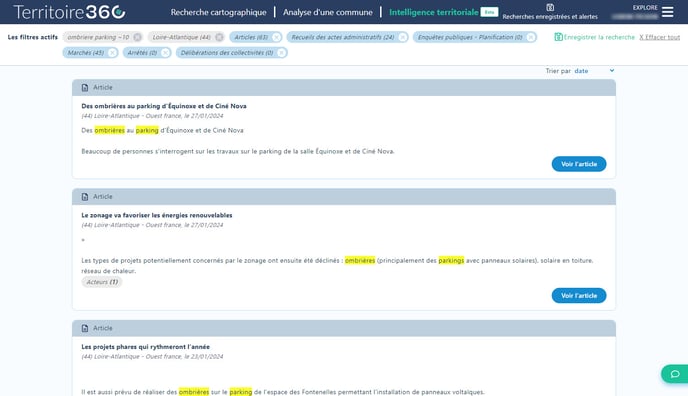Click the save search icon
Screen dimensions: 688x396
(x=558, y=37)
